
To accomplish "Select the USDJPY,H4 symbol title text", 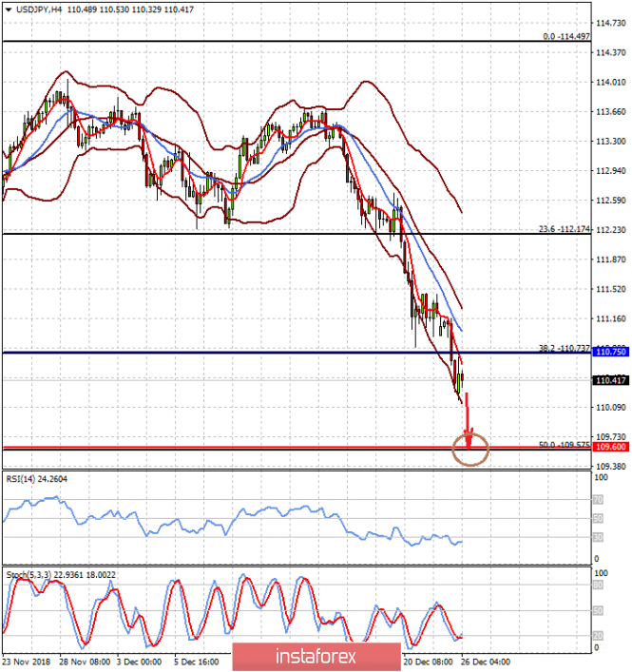I will (x=39, y=10).
